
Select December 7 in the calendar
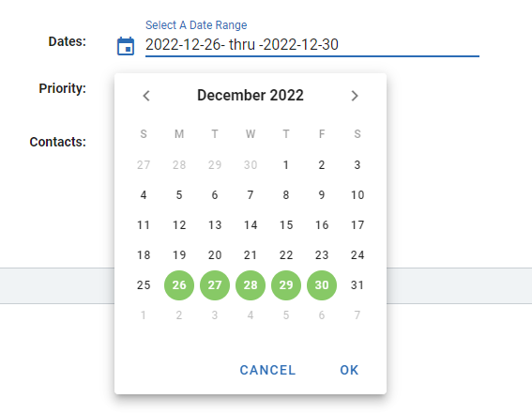click(x=251, y=194)
